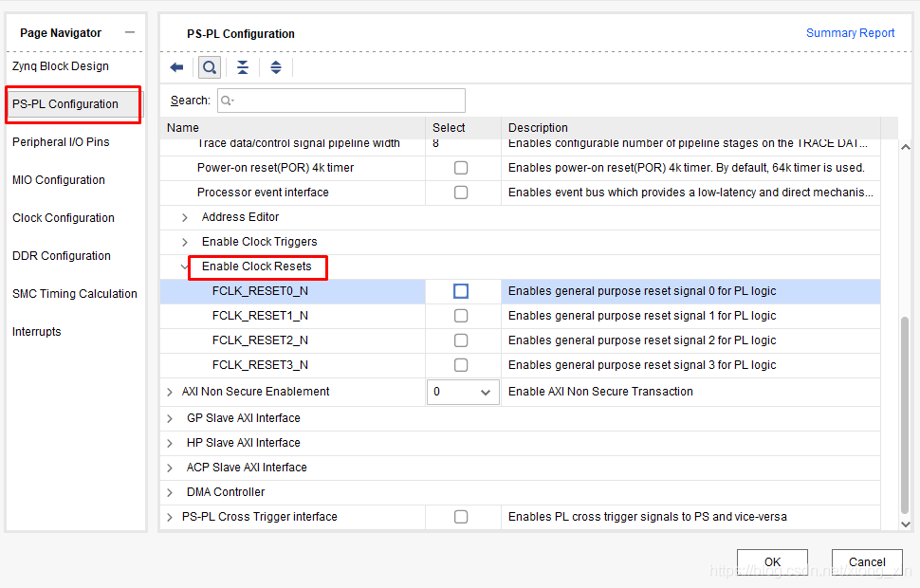The height and width of the screenshot is (588, 920).
Task: Select the FCLK_RESET1_N row name
Action: [x=260, y=316]
